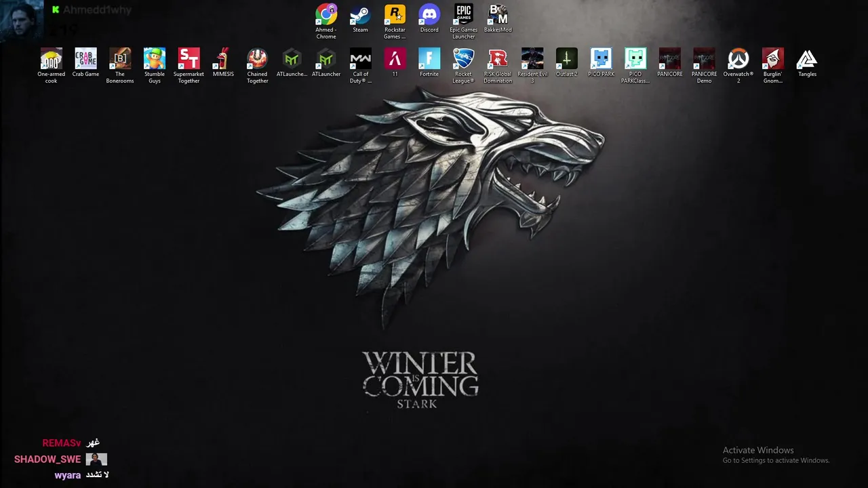Click the SHADOW_SWE chat username
Image resolution: width=868 pixels, height=488 pixels.
click(47, 459)
